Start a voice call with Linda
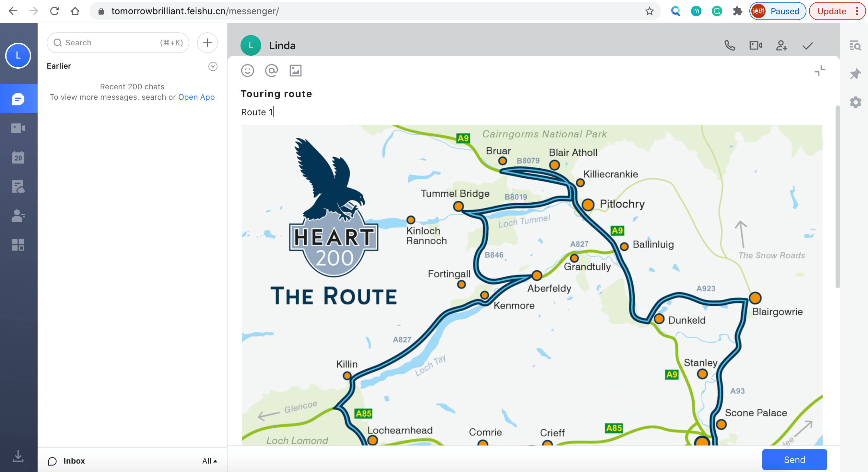The width and height of the screenshot is (868, 472). tap(730, 45)
